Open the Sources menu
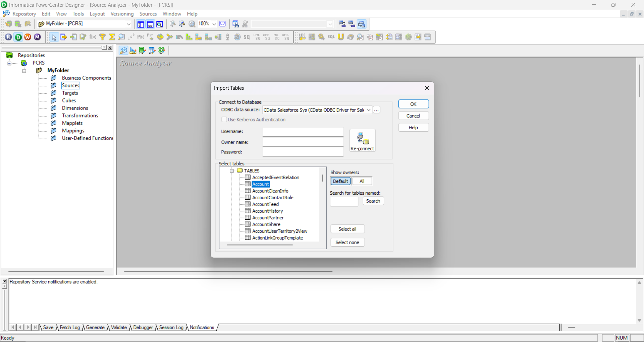644x342 pixels. (x=148, y=14)
